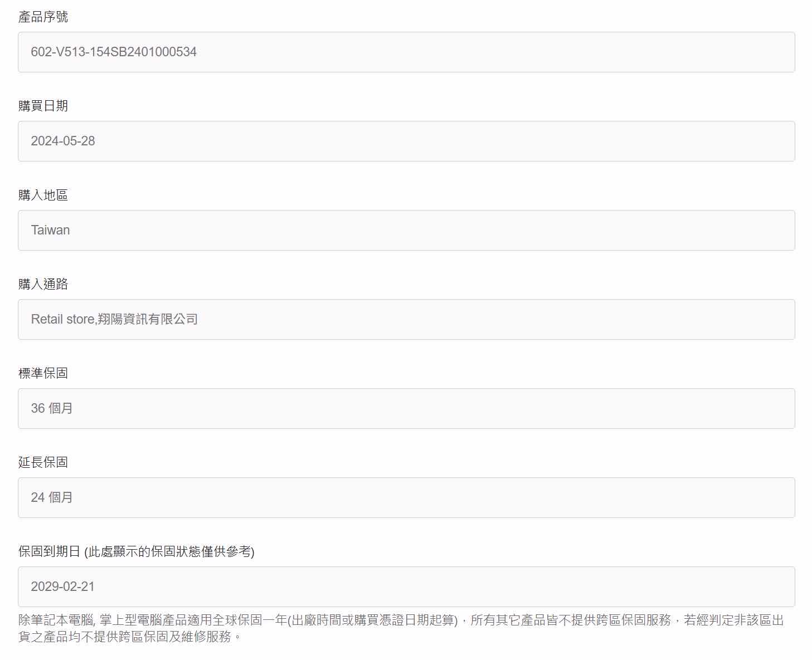Click the 購入通路 label
The width and height of the screenshot is (812, 660).
43,284
